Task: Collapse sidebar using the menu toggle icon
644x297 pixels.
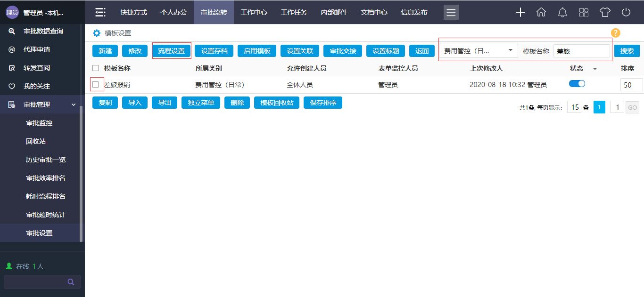Action: (100, 12)
